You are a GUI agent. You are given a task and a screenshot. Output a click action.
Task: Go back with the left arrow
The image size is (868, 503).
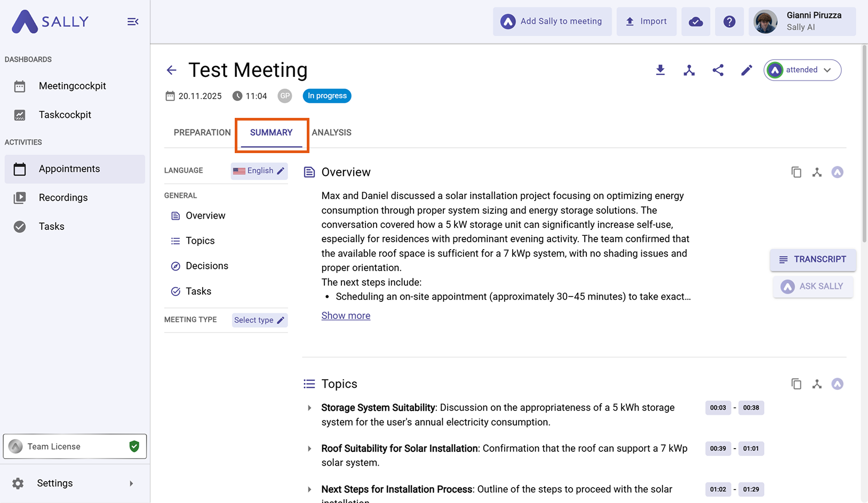click(171, 70)
